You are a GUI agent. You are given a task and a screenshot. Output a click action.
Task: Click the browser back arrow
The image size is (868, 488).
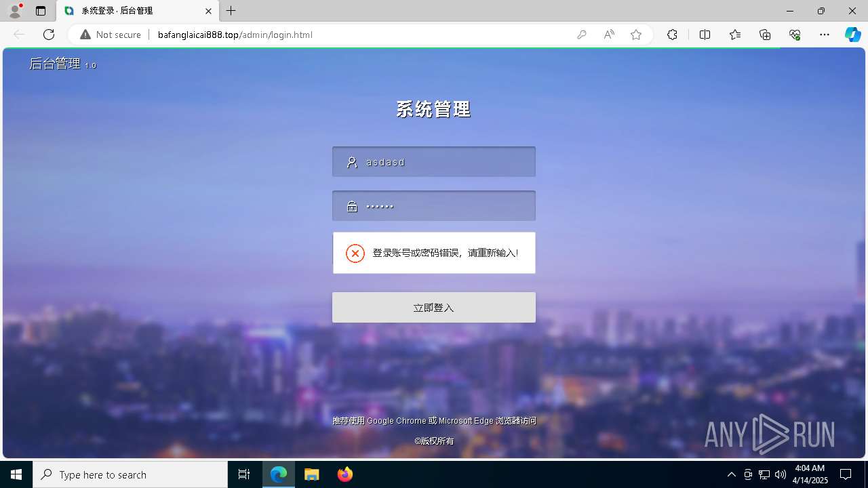[x=19, y=35]
